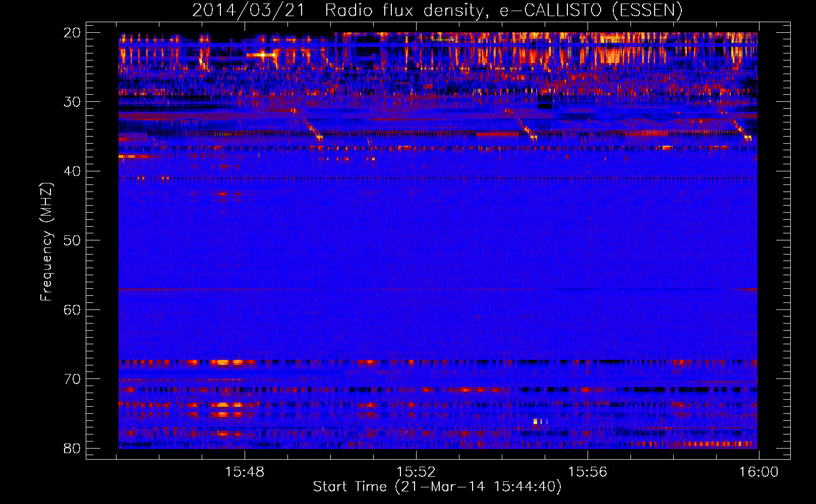This screenshot has width=816, height=504.
Task: Click the Frequency (MHZ) axis label
Action: coord(46,242)
